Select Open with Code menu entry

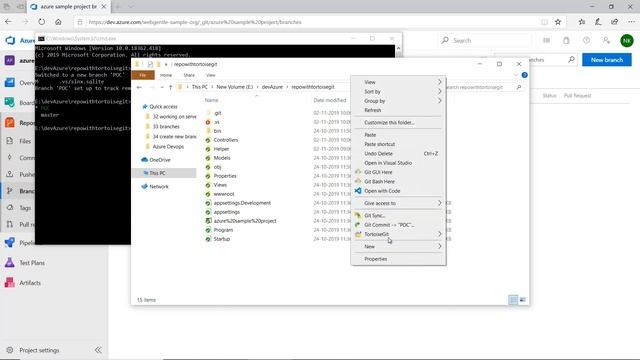click(398, 191)
